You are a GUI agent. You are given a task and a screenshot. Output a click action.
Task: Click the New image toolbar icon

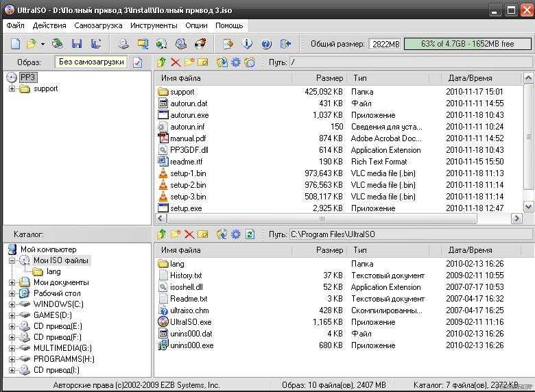click(15, 44)
